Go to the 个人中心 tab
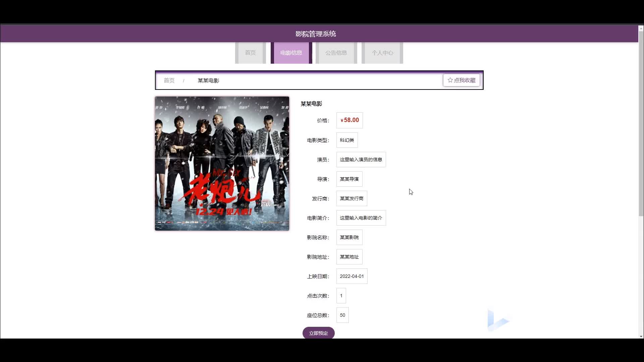This screenshot has width=644, height=362. 382,53
